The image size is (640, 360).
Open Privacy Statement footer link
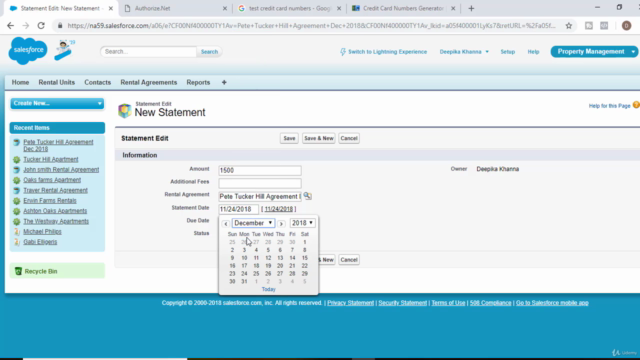point(350,303)
